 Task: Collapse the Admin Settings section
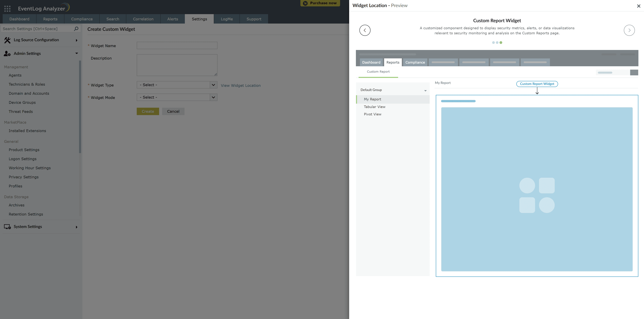click(77, 53)
